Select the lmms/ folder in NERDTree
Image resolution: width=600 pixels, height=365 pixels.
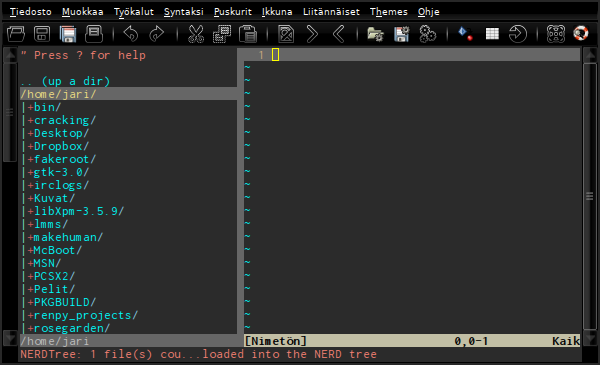click(51, 224)
